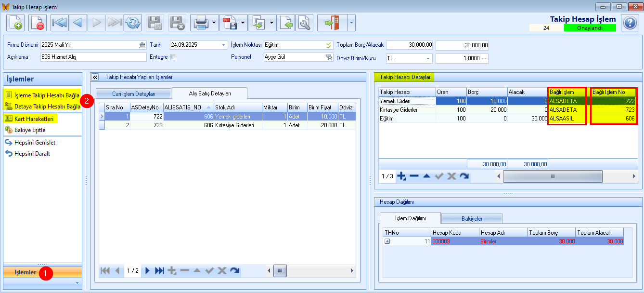Toggle the Entegre checkbox

(174, 57)
